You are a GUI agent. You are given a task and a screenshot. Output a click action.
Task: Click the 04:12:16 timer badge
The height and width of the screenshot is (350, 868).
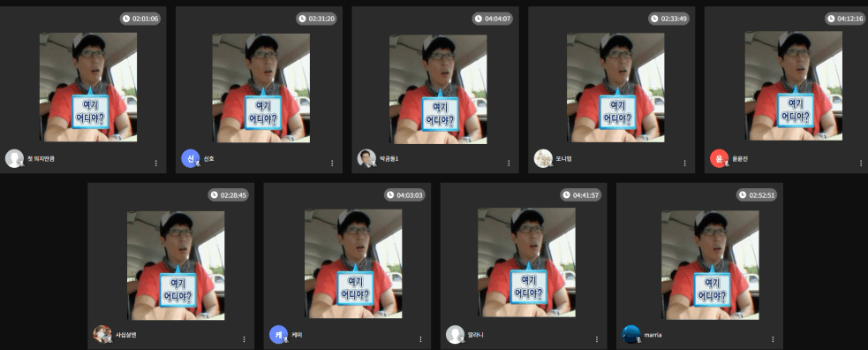pos(845,19)
